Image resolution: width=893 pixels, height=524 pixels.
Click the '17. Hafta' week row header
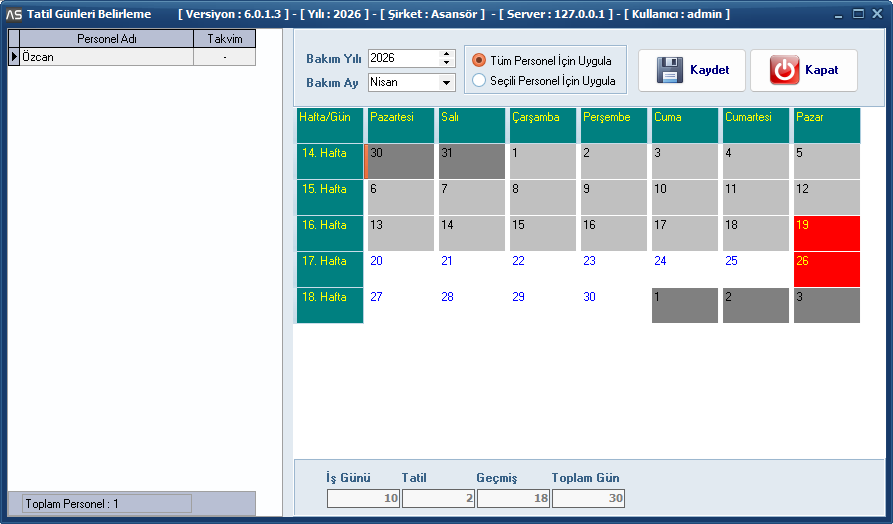[329, 269]
